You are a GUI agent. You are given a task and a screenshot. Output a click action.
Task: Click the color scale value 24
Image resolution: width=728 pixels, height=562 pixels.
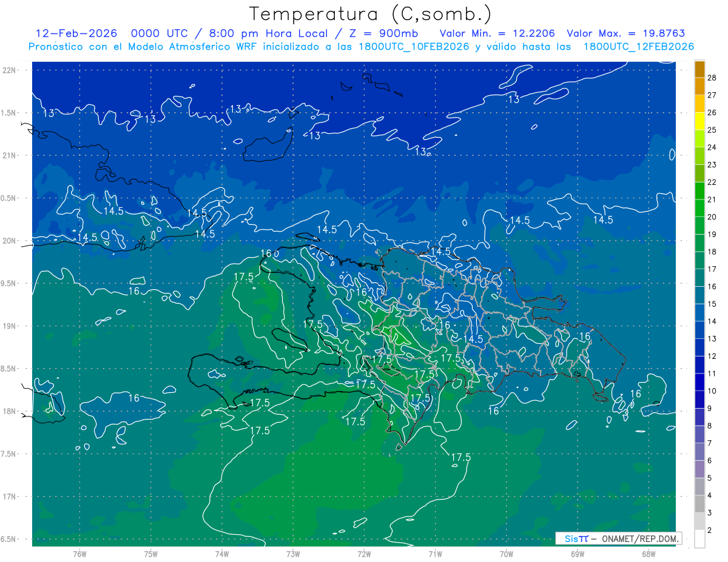click(x=712, y=147)
